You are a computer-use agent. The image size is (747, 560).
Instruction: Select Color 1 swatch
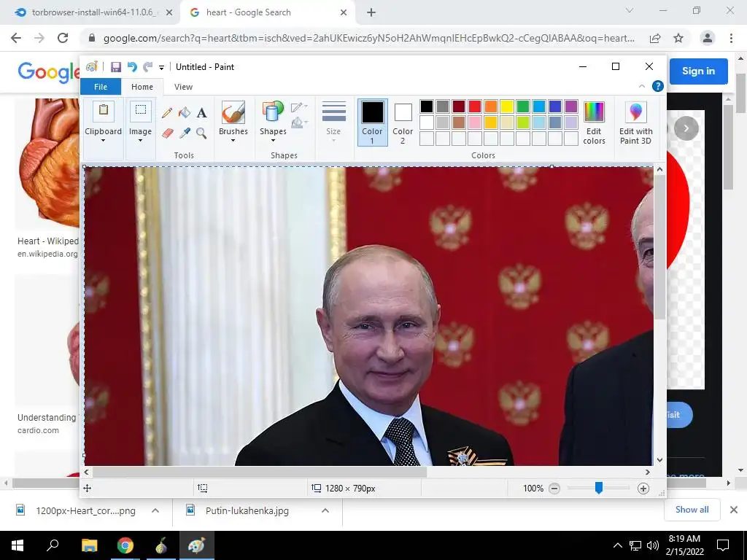coord(372,122)
